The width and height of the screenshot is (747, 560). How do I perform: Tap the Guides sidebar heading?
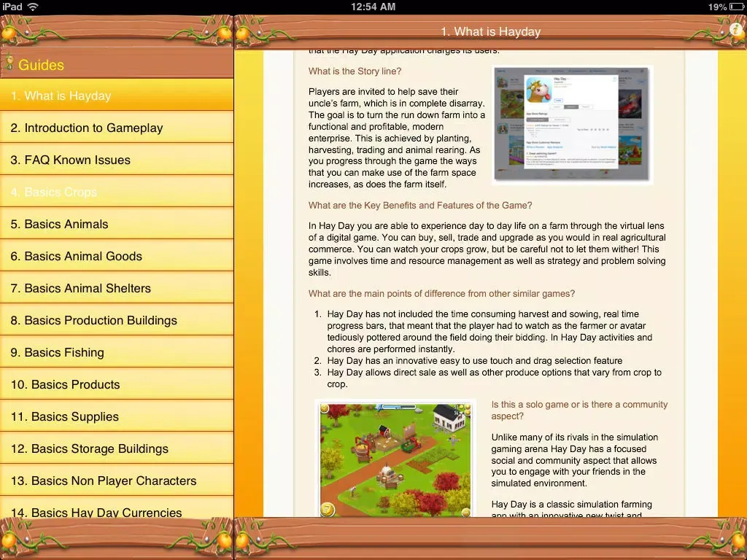[x=41, y=65]
